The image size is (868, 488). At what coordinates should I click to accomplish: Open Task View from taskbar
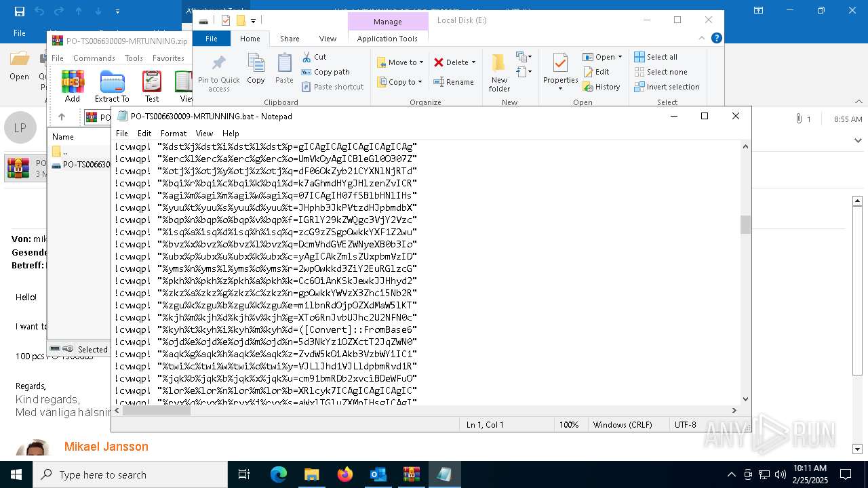click(244, 474)
